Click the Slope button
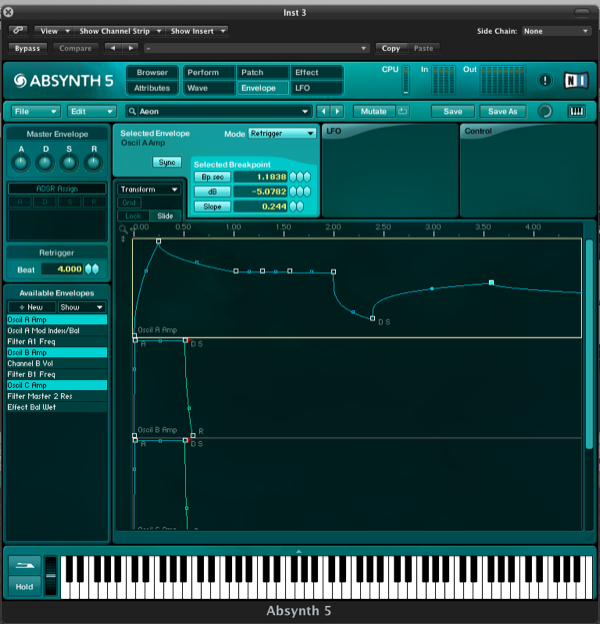The width and height of the screenshot is (600, 624). (x=212, y=207)
